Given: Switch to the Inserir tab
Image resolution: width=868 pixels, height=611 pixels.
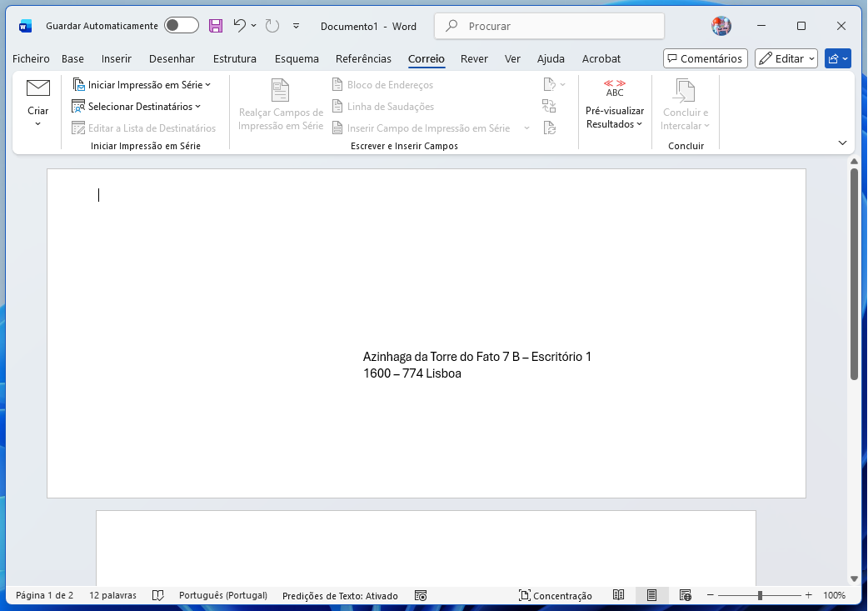Looking at the screenshot, I should click(117, 58).
